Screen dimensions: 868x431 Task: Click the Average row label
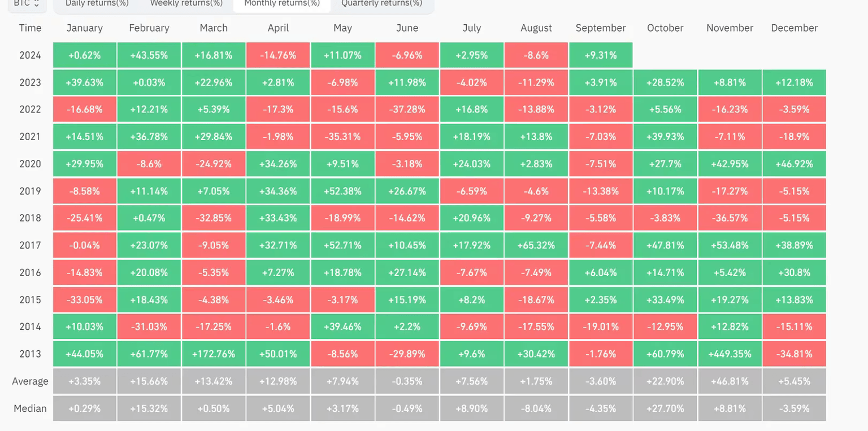click(30, 381)
